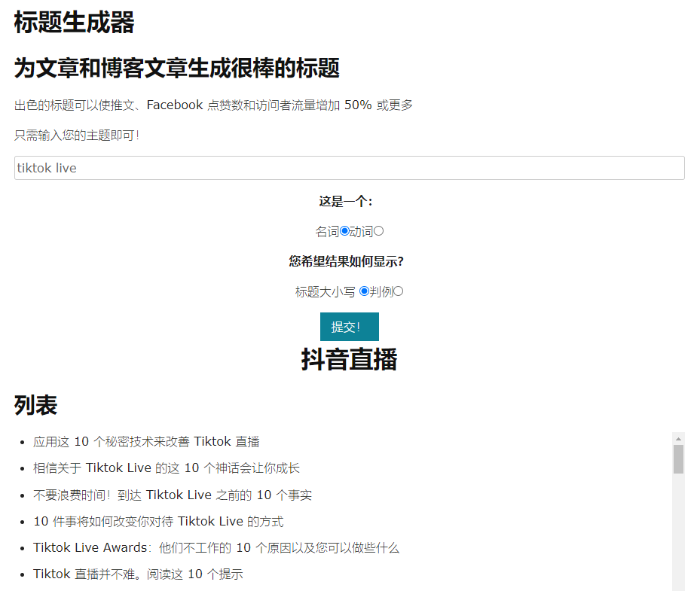Select the title "应用这 10 个秘密技术来改善 Tiktok 直播"
Image resolution: width=700 pixels, height=591 pixels.
(x=146, y=442)
